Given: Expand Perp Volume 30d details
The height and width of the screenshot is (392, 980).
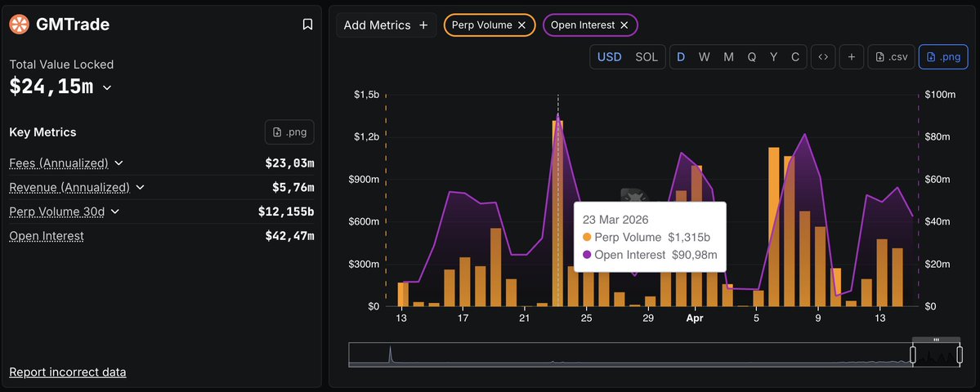Looking at the screenshot, I should click(115, 212).
